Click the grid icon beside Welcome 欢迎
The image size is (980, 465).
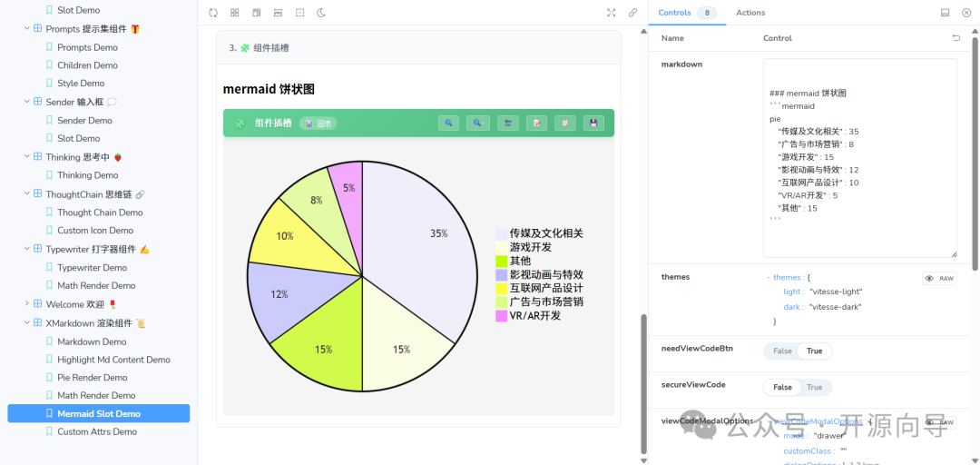[37, 303]
